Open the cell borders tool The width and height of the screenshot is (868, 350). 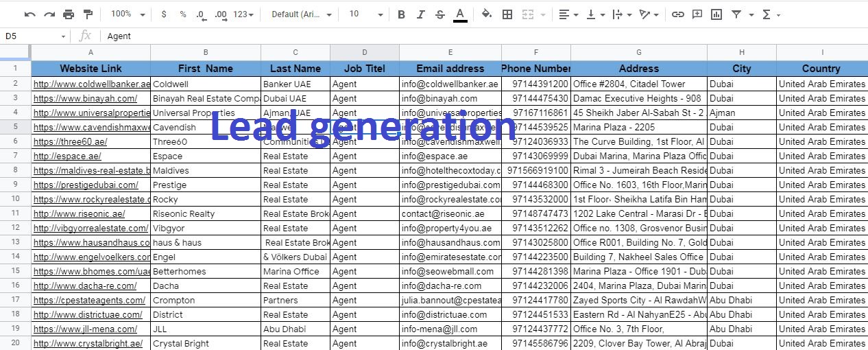pos(507,14)
